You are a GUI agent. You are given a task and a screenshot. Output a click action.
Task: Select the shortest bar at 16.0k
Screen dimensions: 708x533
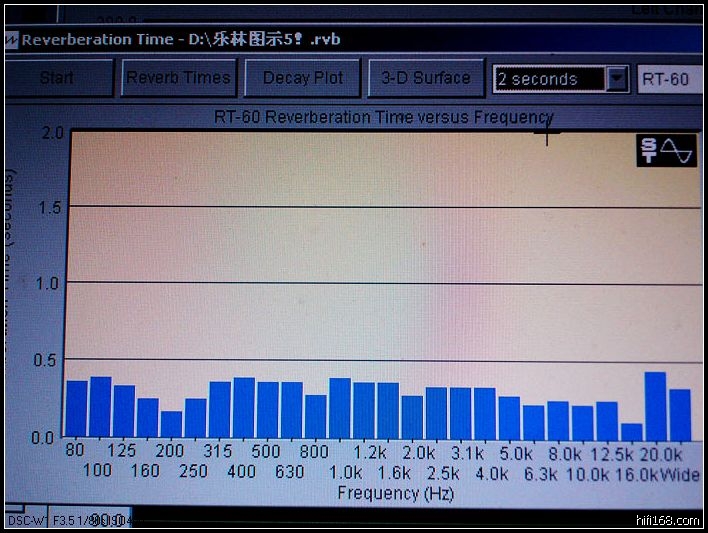pyautogui.click(x=631, y=430)
